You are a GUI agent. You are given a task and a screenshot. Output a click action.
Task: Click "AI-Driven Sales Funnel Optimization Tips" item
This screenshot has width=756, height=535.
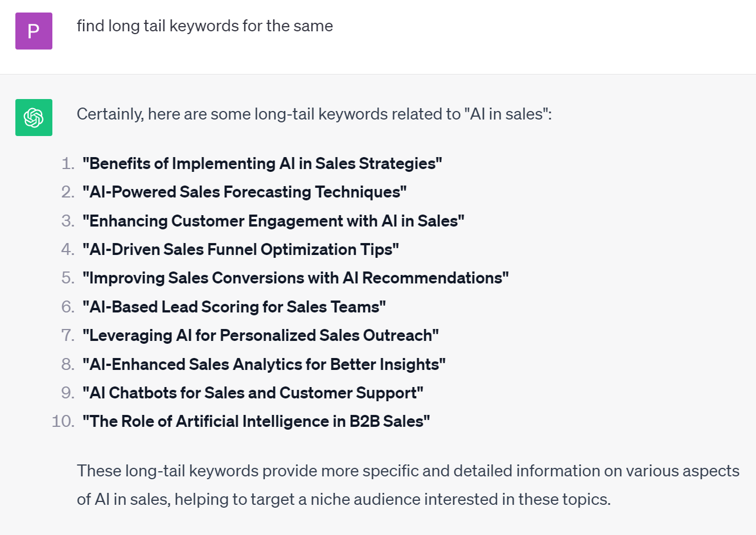click(240, 249)
